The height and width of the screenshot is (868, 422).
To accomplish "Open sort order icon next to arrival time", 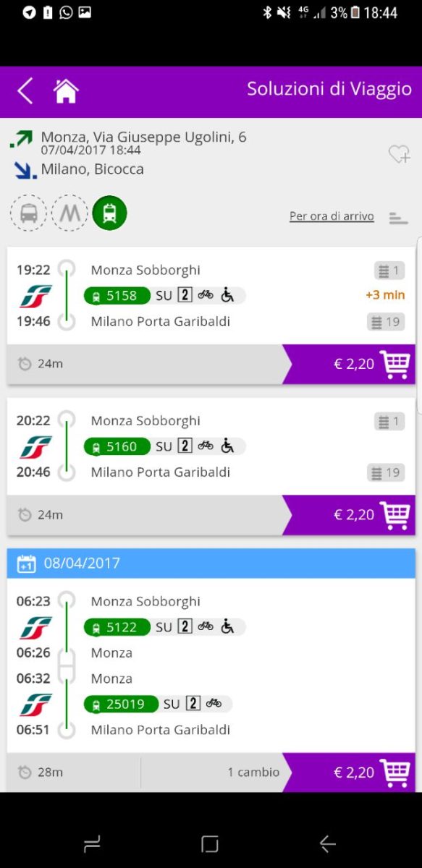I will (398, 217).
